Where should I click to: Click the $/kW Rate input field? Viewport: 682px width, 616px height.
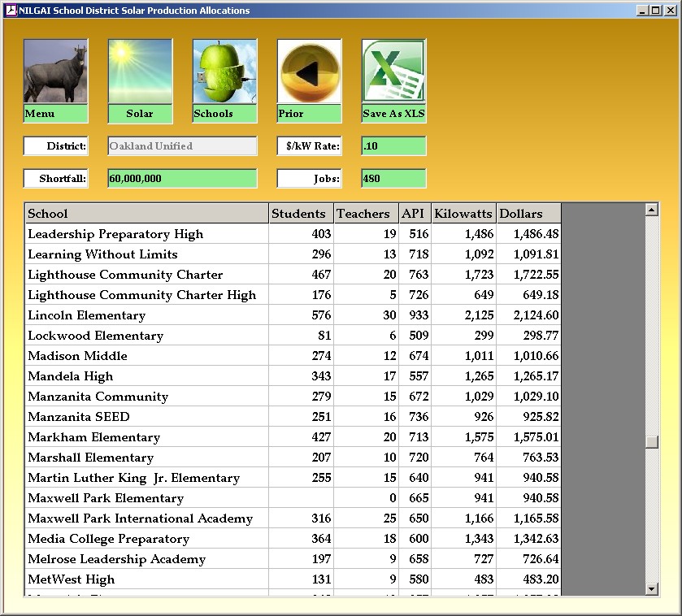(x=393, y=146)
